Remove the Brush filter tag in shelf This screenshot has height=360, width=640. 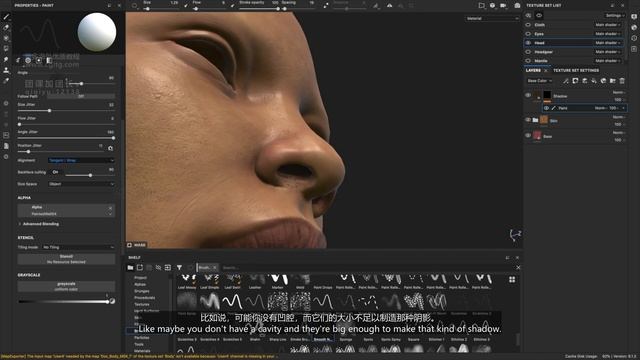coord(215,268)
